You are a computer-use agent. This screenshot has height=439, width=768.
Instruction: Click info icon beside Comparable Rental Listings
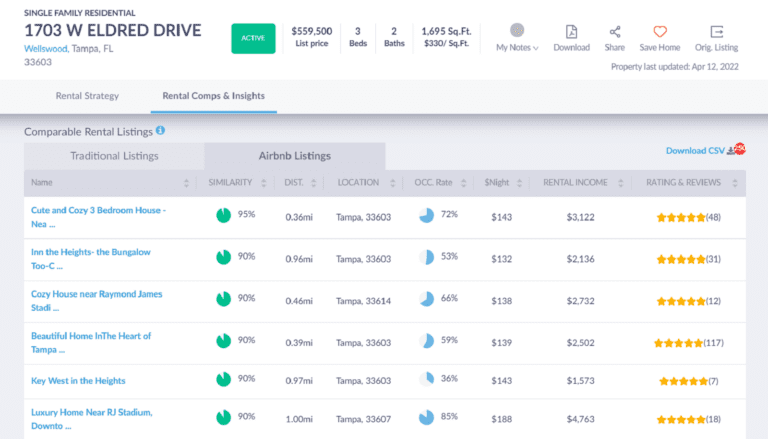(160, 131)
